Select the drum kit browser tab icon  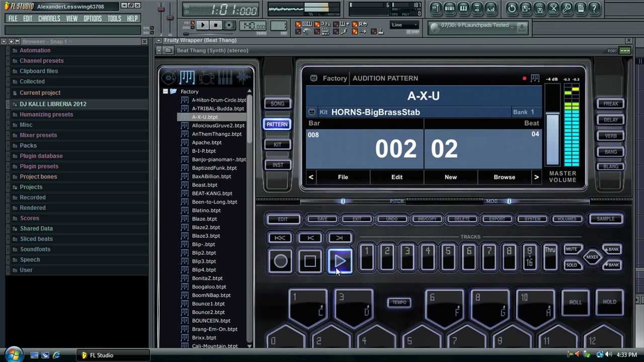(206, 77)
